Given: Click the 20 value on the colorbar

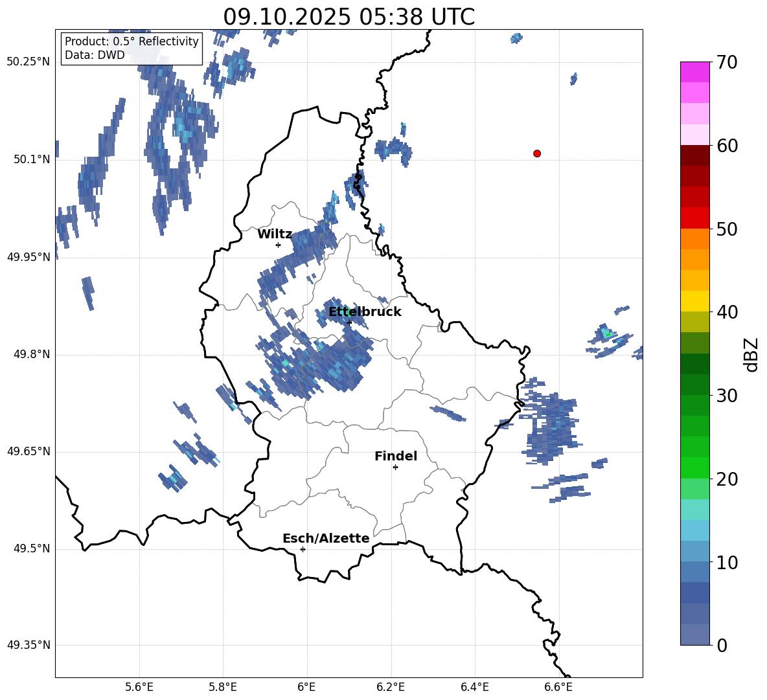Looking at the screenshot, I should [x=727, y=479].
